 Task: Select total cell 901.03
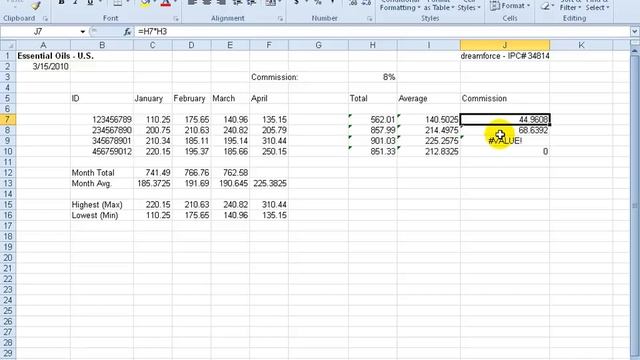tap(373, 141)
